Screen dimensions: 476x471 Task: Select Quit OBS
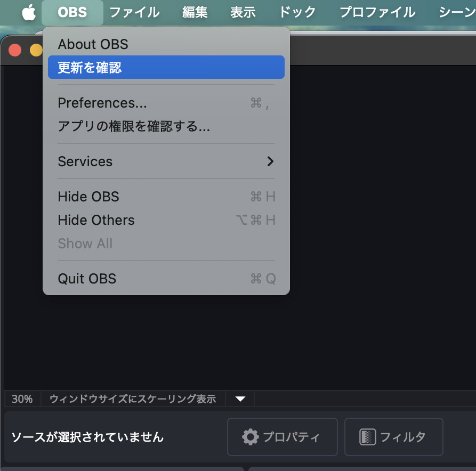click(166, 279)
